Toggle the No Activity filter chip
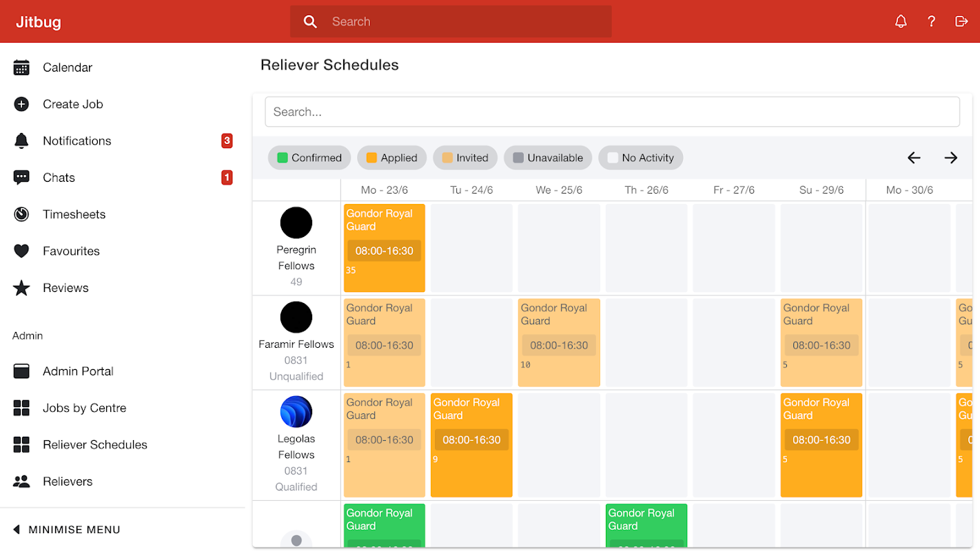The image size is (980, 551). 641,158
